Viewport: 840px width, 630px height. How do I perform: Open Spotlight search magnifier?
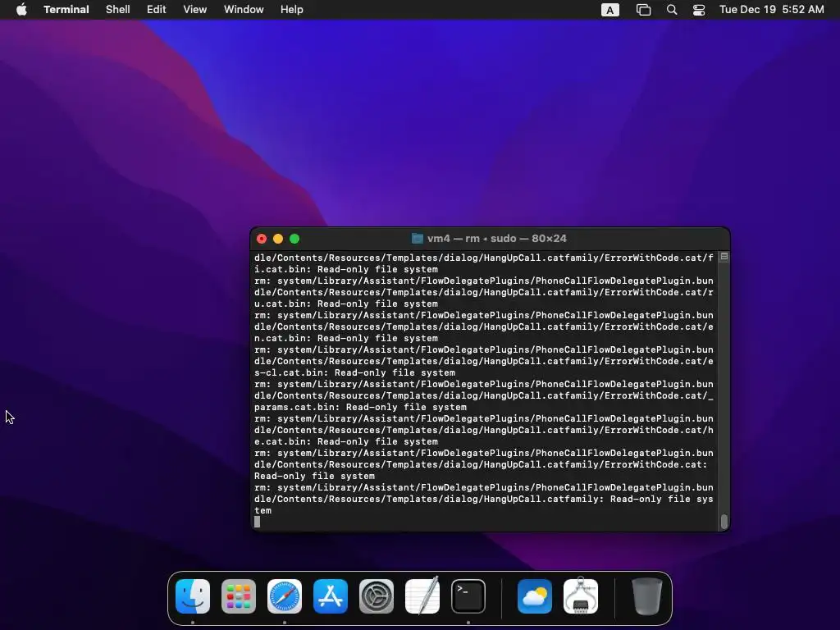point(672,10)
